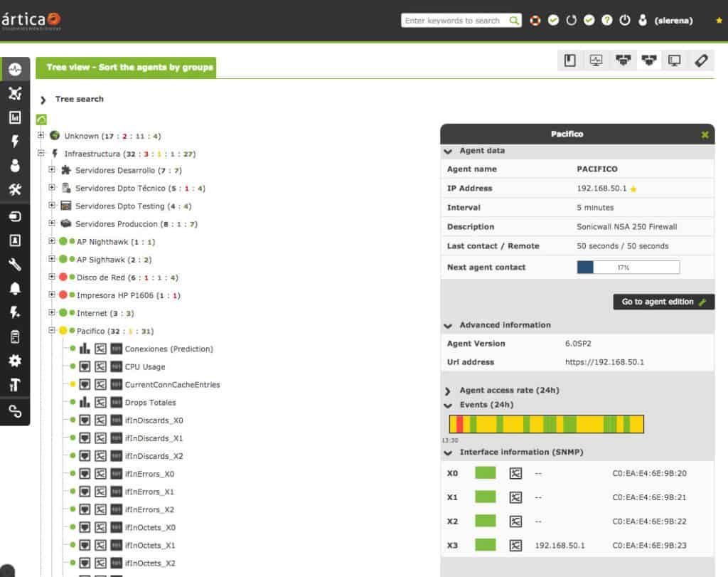Image resolution: width=728 pixels, height=577 pixels.
Task: Expand the Agent access rate (24h) section
Action: [x=448, y=391]
